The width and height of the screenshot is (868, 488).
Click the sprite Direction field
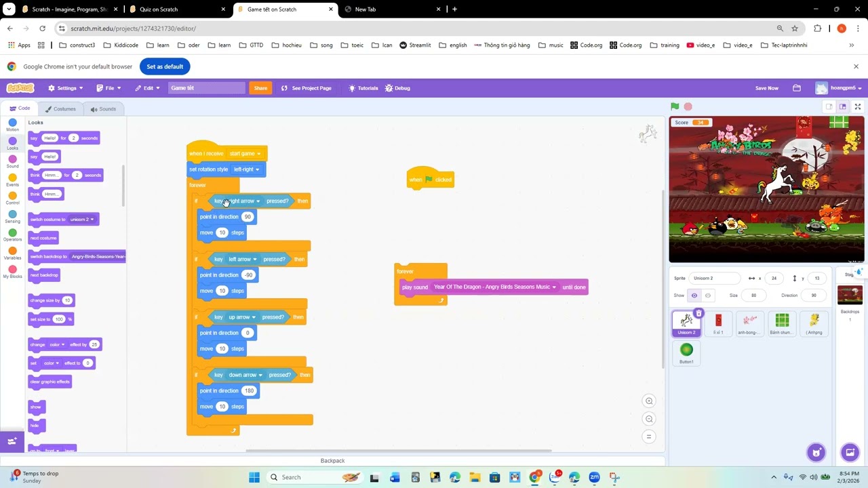click(x=814, y=296)
